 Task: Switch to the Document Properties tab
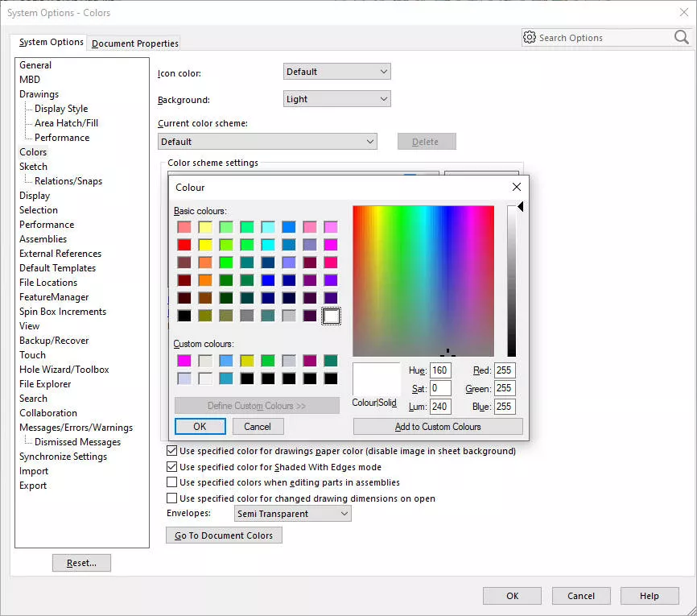[x=134, y=43]
